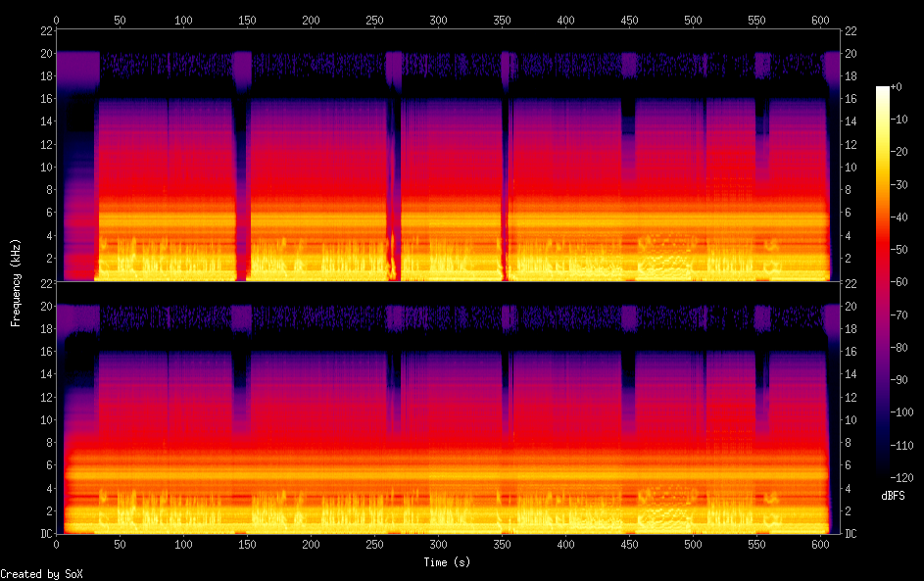
Task: Click the "400" tick on the bottom time axis
Action: click(565, 545)
